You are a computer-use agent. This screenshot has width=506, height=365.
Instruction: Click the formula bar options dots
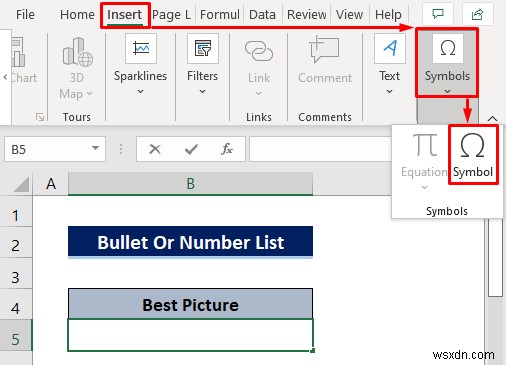[121, 149]
